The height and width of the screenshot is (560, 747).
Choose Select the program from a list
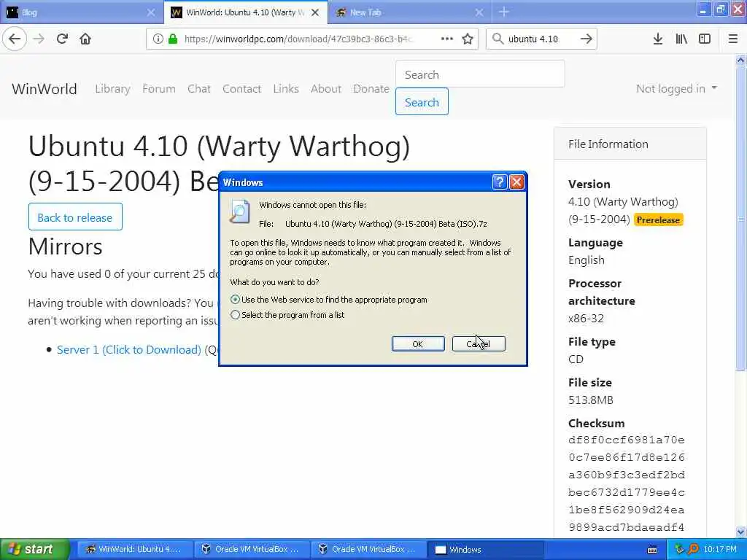point(236,315)
